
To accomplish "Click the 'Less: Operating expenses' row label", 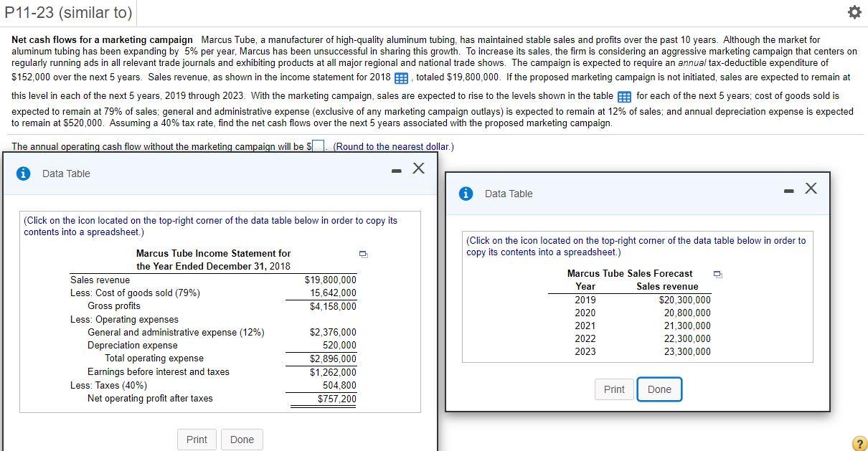I will click(124, 320).
